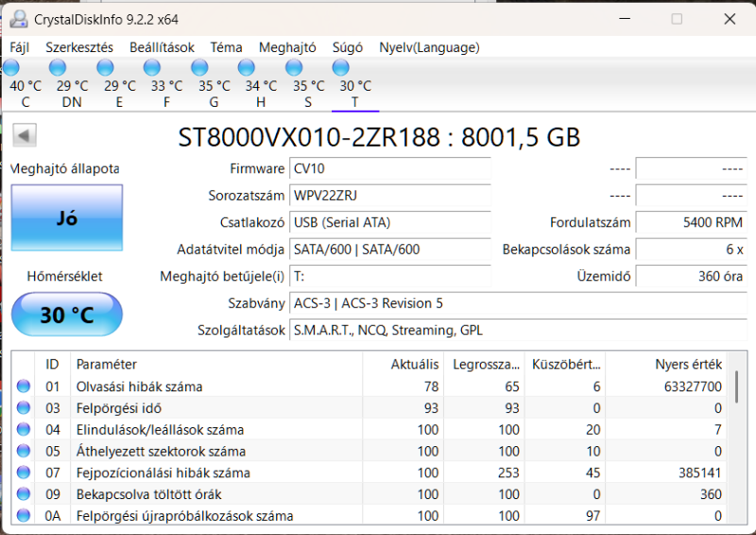Click the Meghajtó állapota label
Screen dimensions: 756x535
click(x=65, y=169)
